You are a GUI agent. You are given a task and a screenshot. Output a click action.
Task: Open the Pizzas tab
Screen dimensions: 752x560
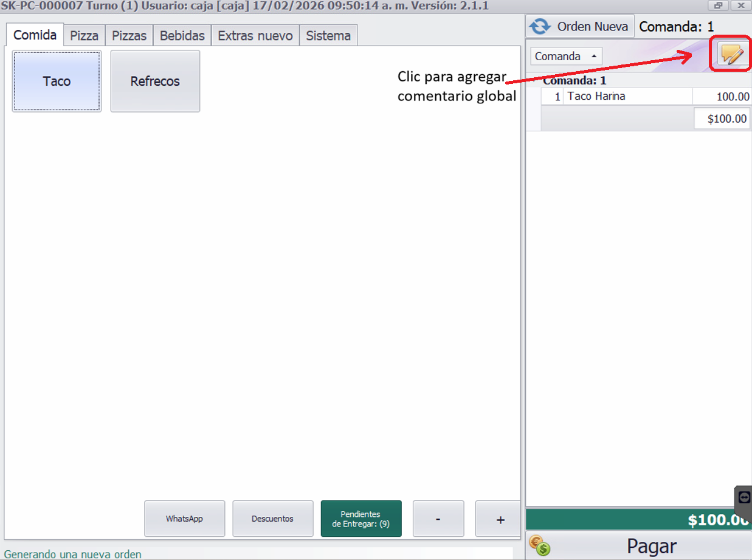[x=129, y=35]
